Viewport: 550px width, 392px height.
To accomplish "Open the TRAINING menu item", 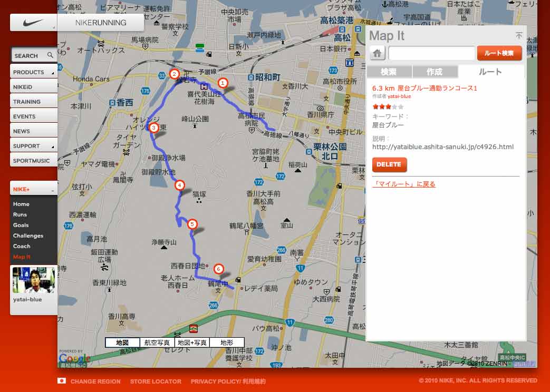I will tap(34, 101).
